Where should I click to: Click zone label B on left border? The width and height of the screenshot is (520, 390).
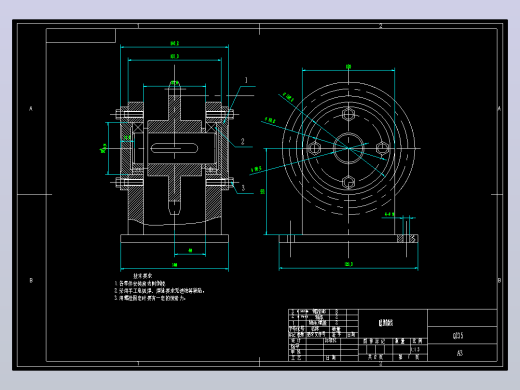(31, 280)
